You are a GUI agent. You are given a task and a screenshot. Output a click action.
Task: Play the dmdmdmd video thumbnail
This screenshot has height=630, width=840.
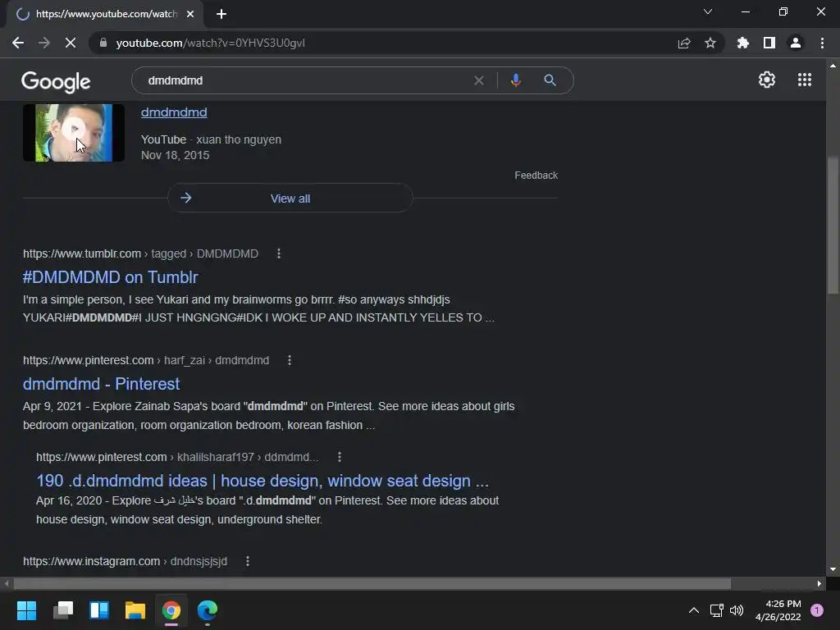[x=74, y=132]
